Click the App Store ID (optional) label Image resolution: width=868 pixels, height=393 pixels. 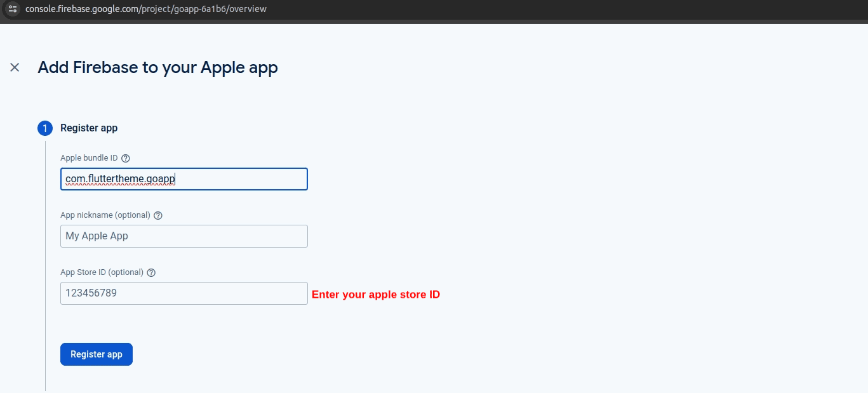coord(102,272)
